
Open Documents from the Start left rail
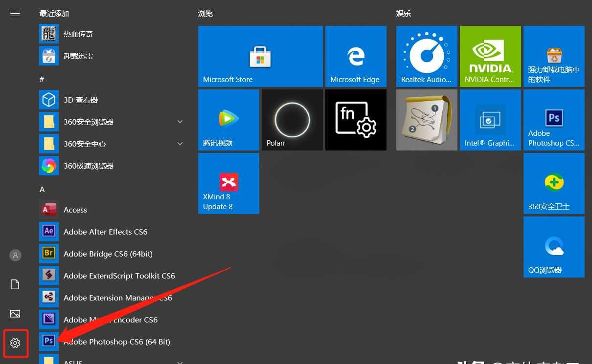15,284
